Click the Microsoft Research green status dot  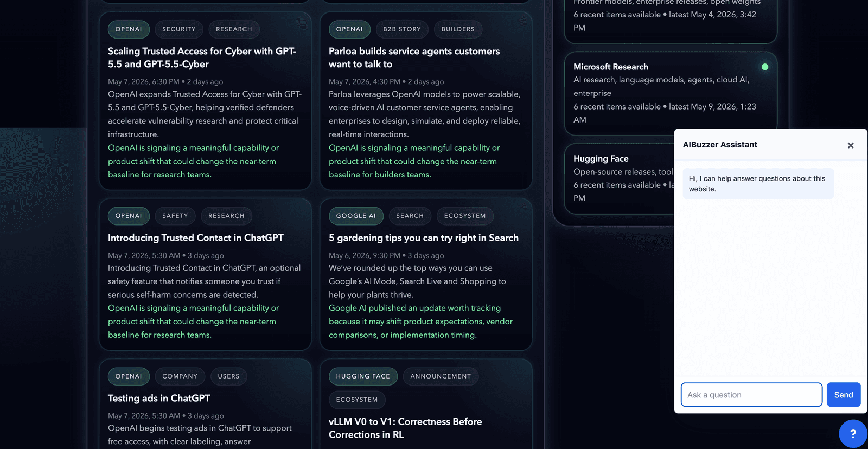[x=765, y=67]
